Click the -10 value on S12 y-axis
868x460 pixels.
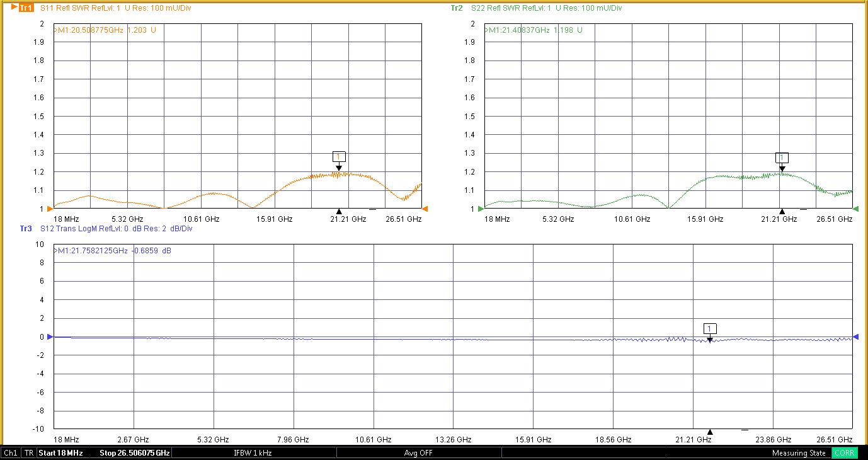tap(38, 429)
